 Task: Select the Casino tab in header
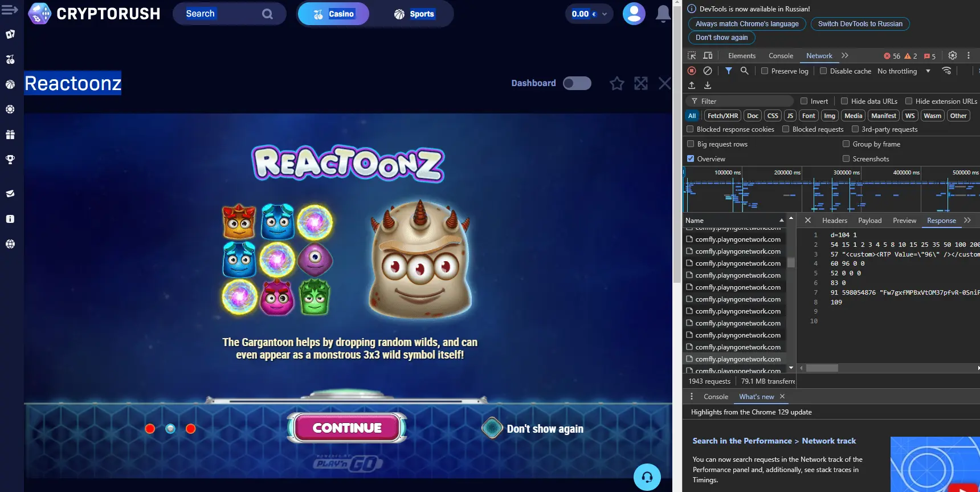click(333, 14)
